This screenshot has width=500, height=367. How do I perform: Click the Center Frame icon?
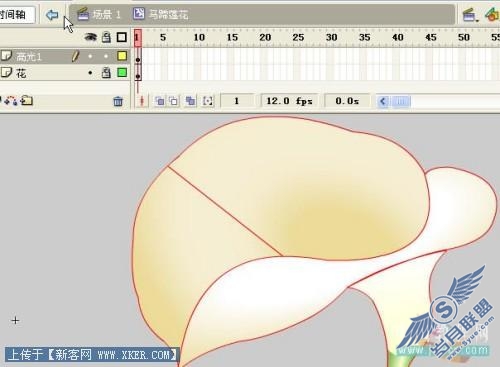(141, 101)
